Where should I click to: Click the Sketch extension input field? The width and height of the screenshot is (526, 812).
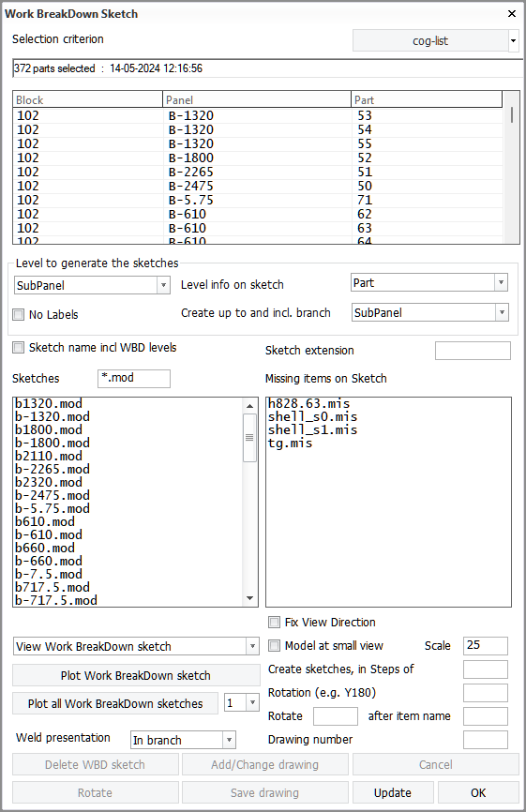click(x=473, y=351)
